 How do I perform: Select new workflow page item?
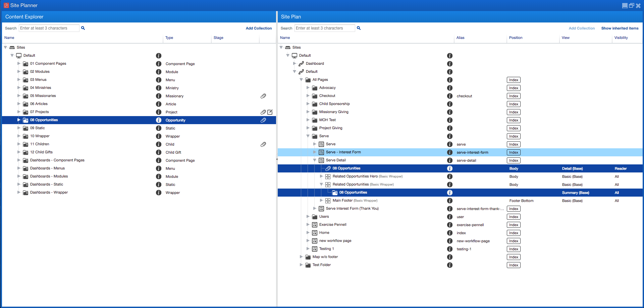[x=335, y=241]
